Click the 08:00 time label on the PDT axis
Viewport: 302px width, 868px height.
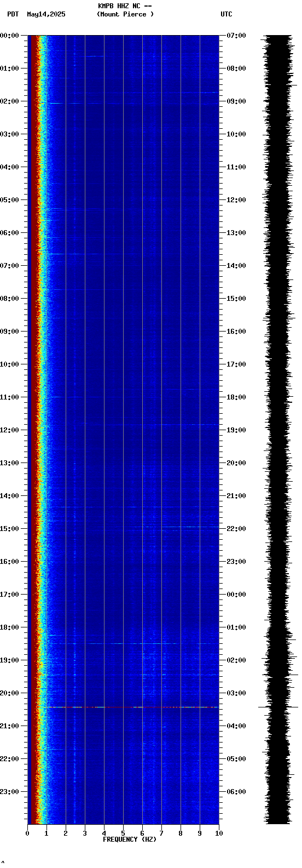coord(9,299)
